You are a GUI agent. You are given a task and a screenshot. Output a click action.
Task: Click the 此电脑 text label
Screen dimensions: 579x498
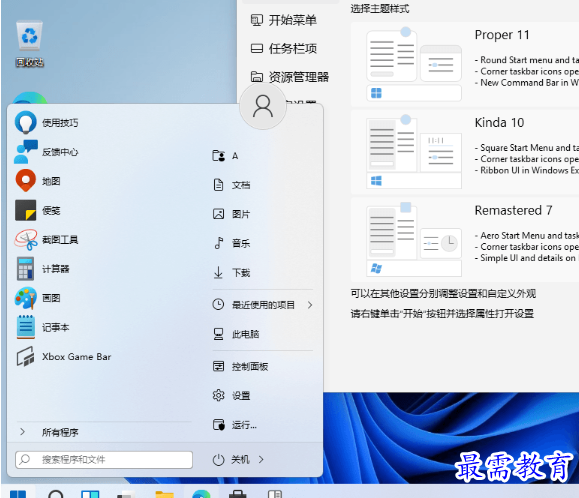(x=246, y=334)
